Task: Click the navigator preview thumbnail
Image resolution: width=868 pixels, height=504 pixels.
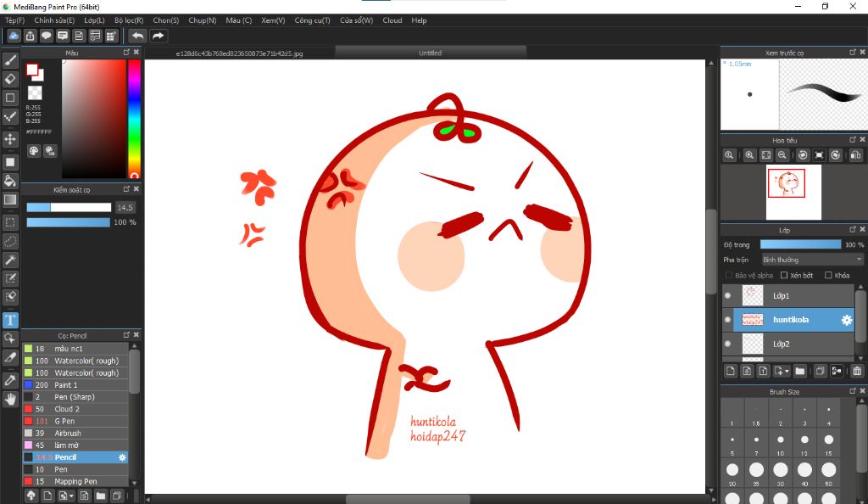Action: tap(793, 193)
